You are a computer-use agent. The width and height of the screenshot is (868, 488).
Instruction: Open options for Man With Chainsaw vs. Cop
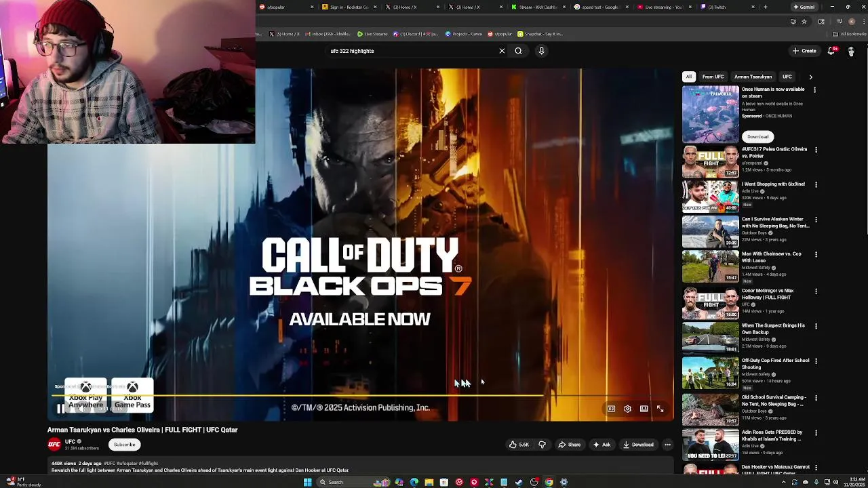pos(816,255)
